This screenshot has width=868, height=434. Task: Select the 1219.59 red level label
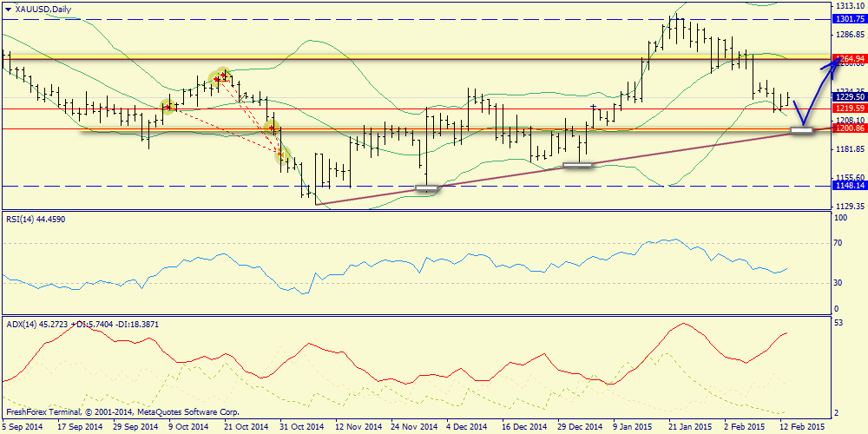[849, 108]
